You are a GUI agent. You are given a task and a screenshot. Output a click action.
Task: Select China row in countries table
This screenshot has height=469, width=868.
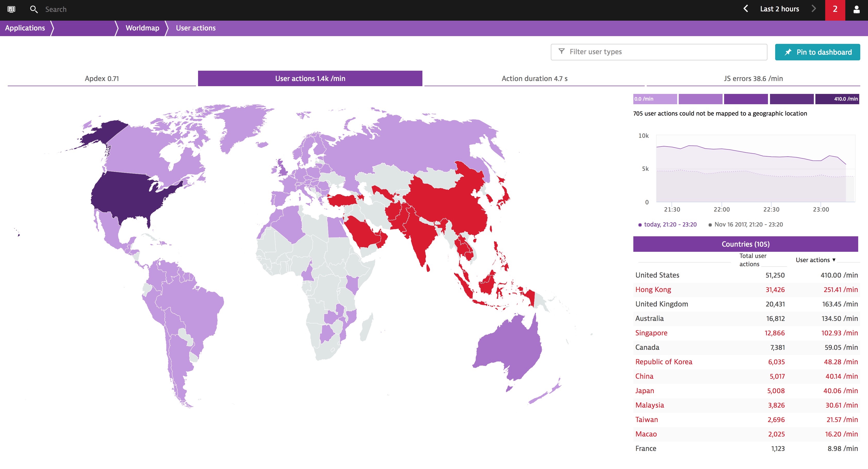746,376
